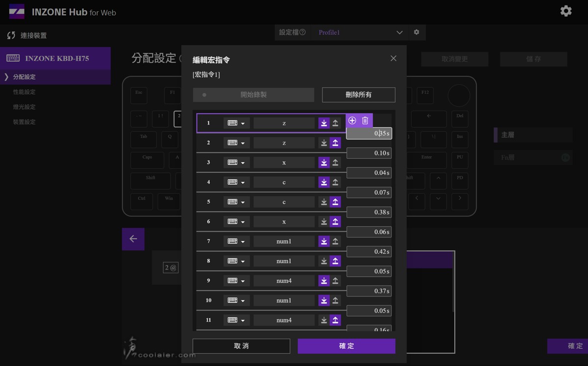Viewport: 588px width, 366px height.
Task: Set row 5 to key release up
Action: (335, 202)
